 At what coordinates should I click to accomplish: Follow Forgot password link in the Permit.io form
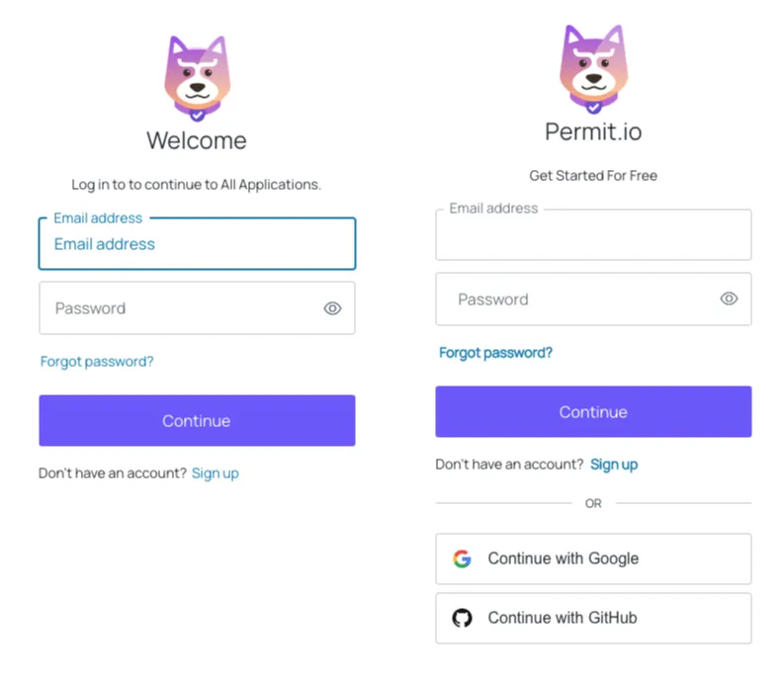495,353
